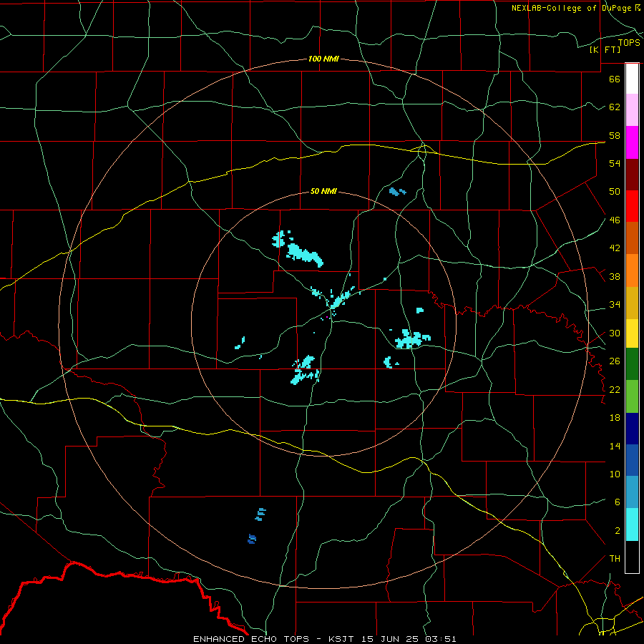This screenshot has width=644, height=644.
Task: Click the 'ENHANCED ECHO TOPS' product title
Action: tap(251, 639)
